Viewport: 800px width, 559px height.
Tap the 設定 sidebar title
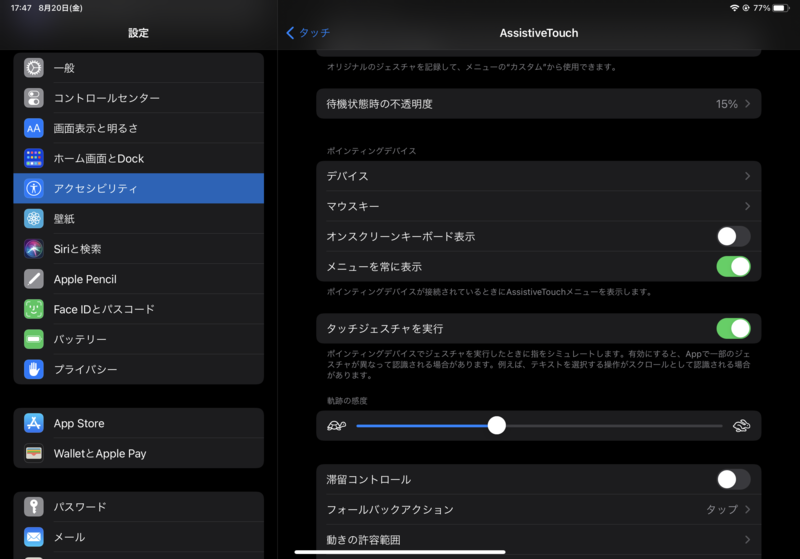[x=138, y=33]
